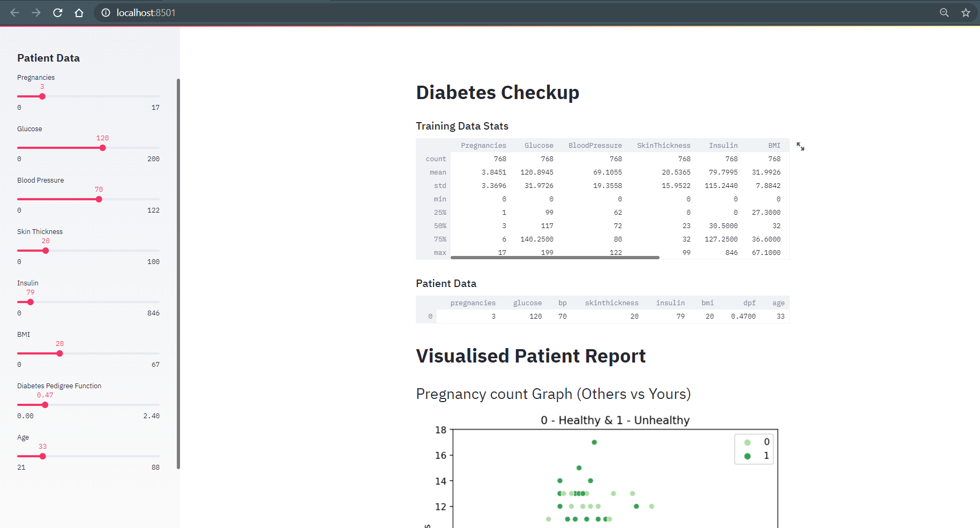Screen dimensions: 980x528
Task: Click the patient age value 33
Action: coord(780,316)
